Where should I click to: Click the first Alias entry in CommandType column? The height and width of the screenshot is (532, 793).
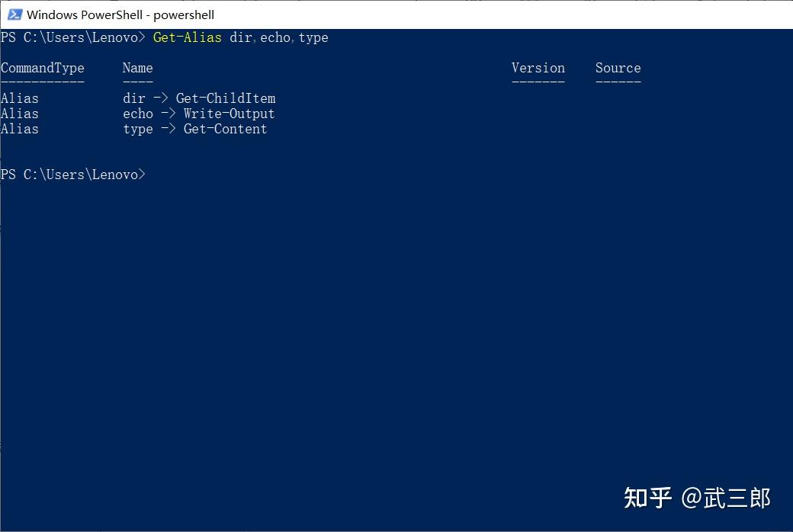pyautogui.click(x=19, y=98)
